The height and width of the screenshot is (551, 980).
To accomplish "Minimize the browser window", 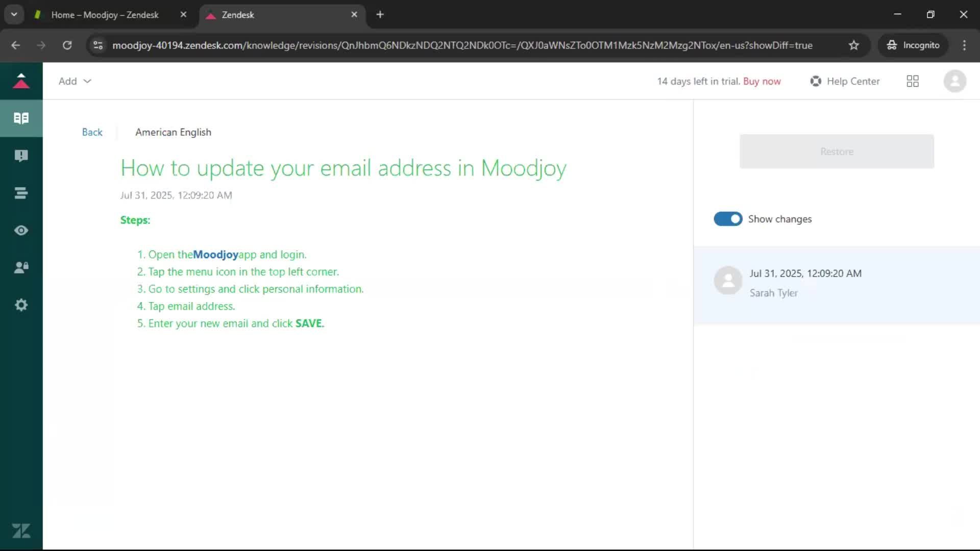I will point(897,14).
